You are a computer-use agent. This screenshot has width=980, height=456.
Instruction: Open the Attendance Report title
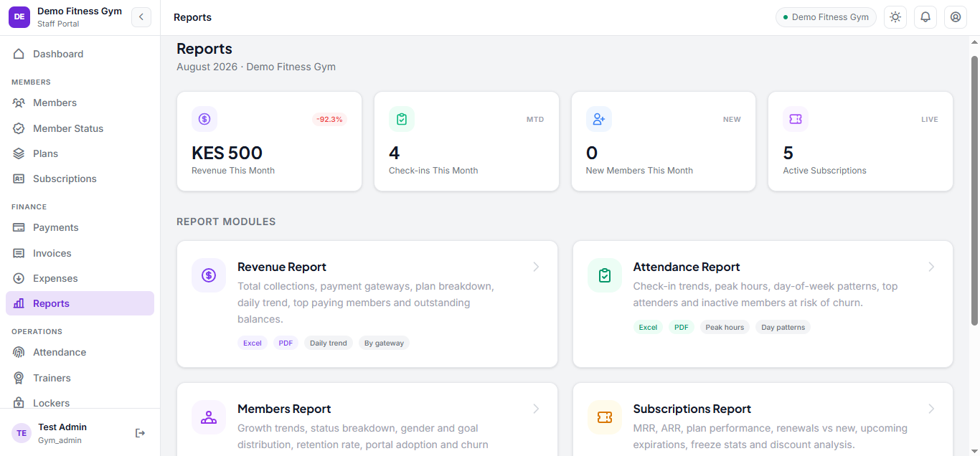(687, 267)
